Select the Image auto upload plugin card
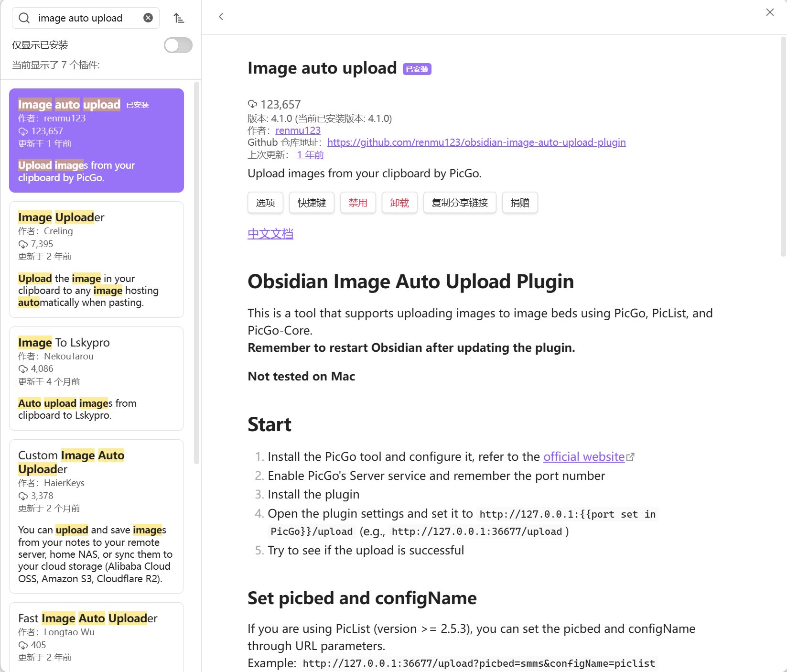The height and width of the screenshot is (672, 787). [97, 141]
